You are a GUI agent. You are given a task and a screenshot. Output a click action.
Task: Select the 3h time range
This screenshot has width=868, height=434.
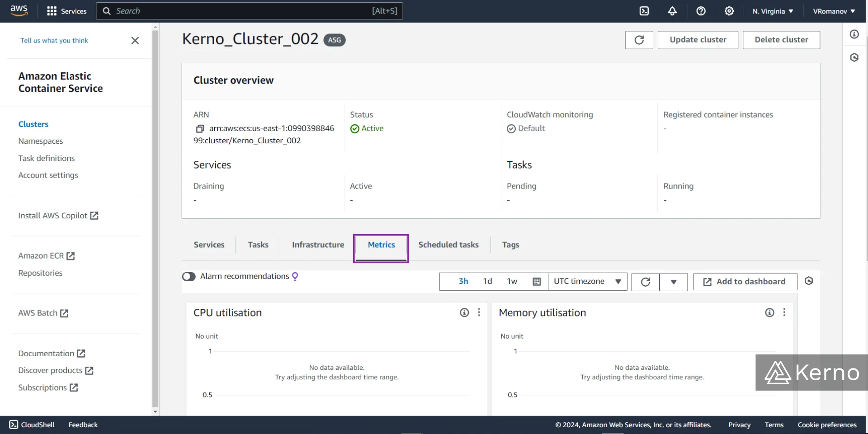pyautogui.click(x=463, y=281)
